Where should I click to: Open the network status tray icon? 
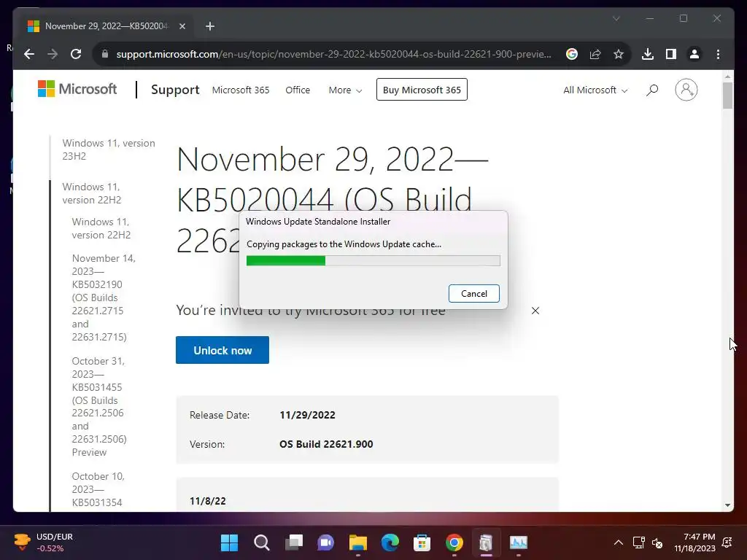(638, 542)
